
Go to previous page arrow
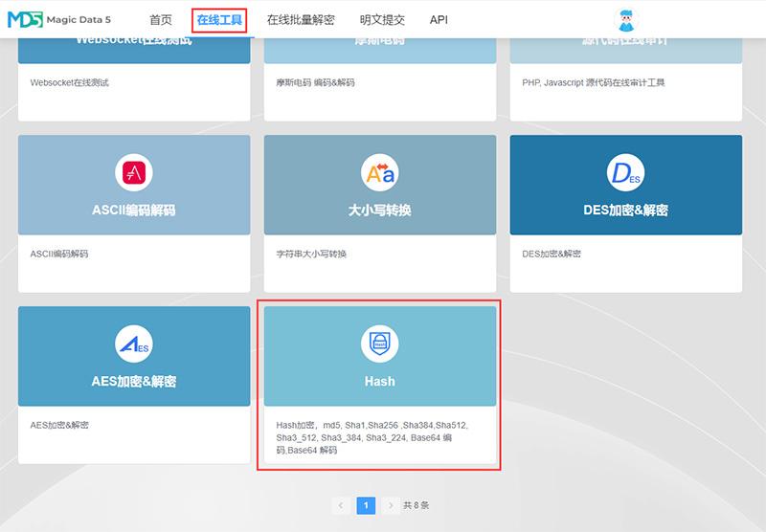(341, 505)
